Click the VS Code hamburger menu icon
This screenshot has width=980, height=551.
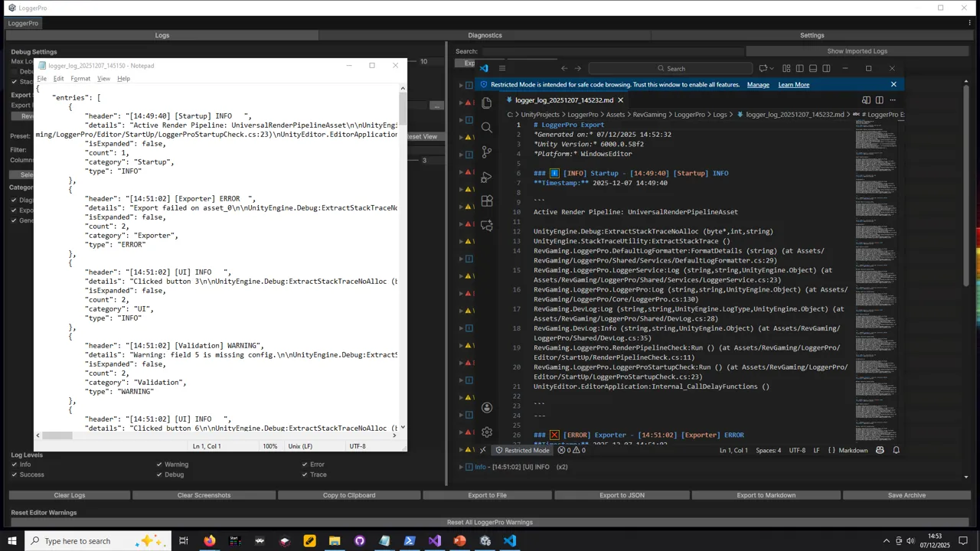(x=502, y=68)
